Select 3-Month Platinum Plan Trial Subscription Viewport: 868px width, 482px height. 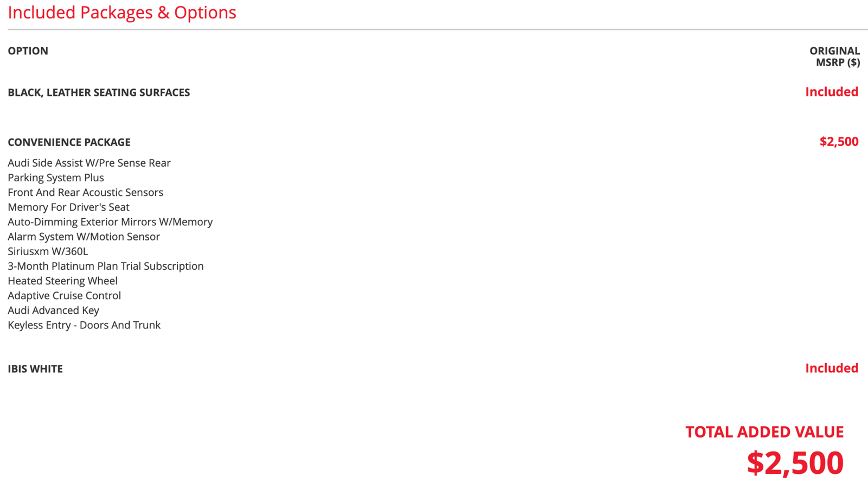(x=105, y=266)
